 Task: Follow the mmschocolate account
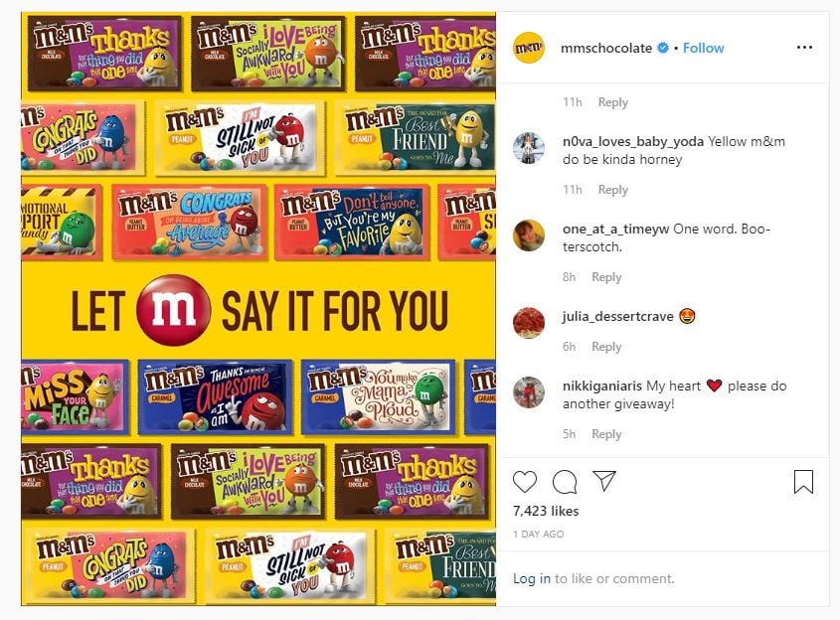point(703,48)
